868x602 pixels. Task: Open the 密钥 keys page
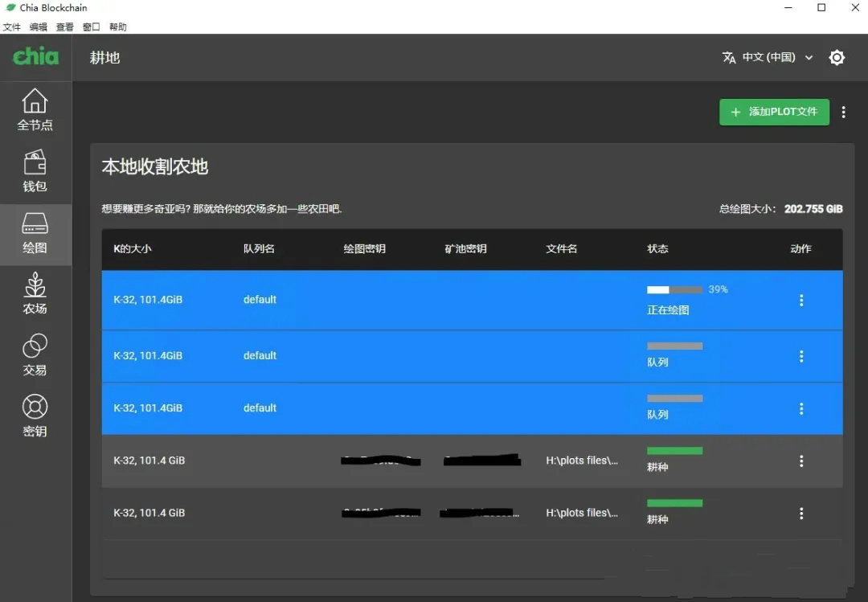35,416
